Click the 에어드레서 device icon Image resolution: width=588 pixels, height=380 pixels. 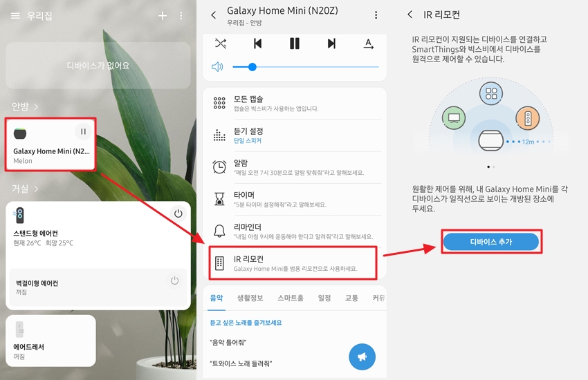point(20,330)
